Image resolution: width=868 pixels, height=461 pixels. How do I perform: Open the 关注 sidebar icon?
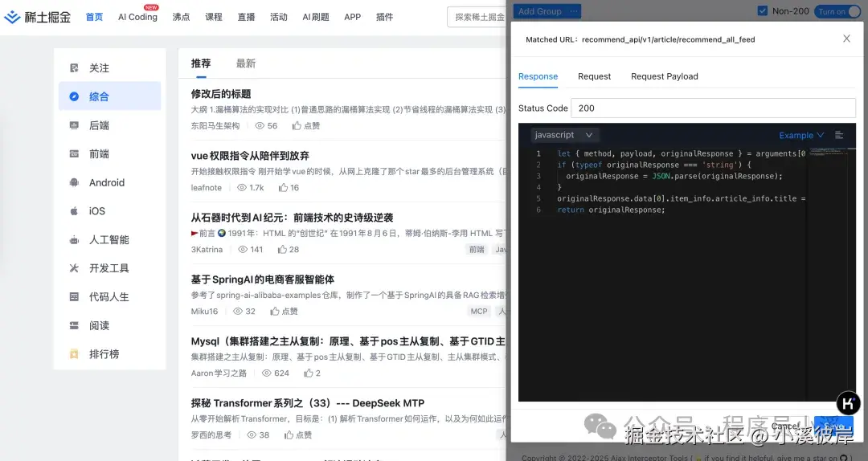tap(74, 67)
